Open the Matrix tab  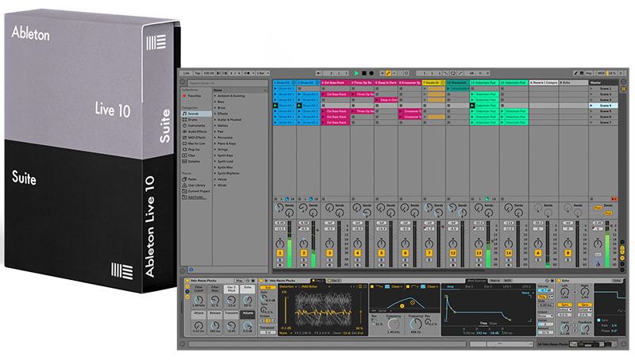tap(495, 280)
